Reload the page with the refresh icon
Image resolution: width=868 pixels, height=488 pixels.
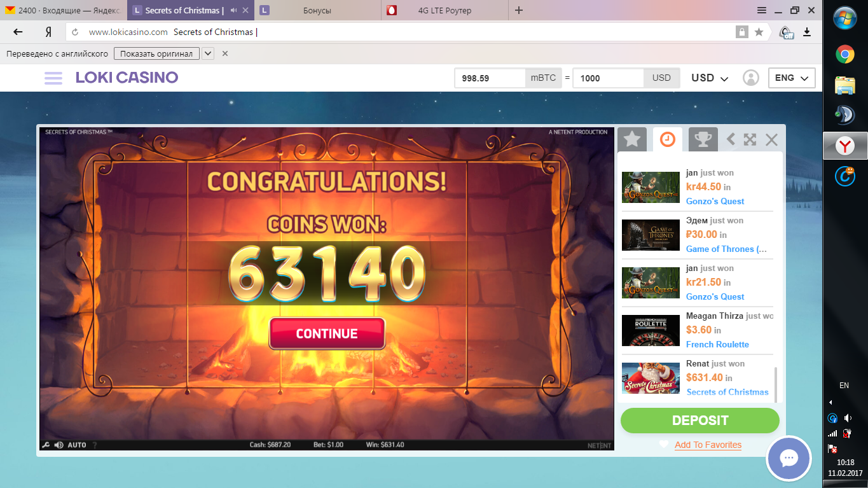[x=75, y=32]
